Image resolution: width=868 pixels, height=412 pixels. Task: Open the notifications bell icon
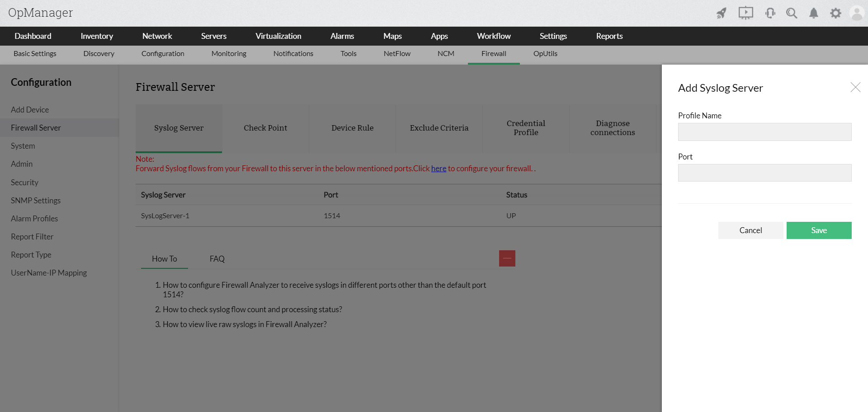tap(814, 13)
